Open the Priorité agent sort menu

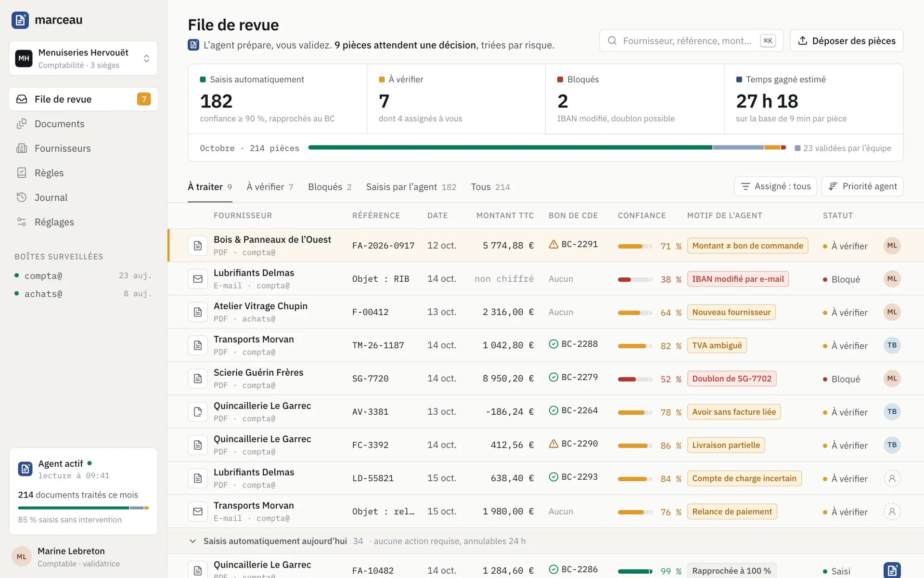(x=862, y=186)
